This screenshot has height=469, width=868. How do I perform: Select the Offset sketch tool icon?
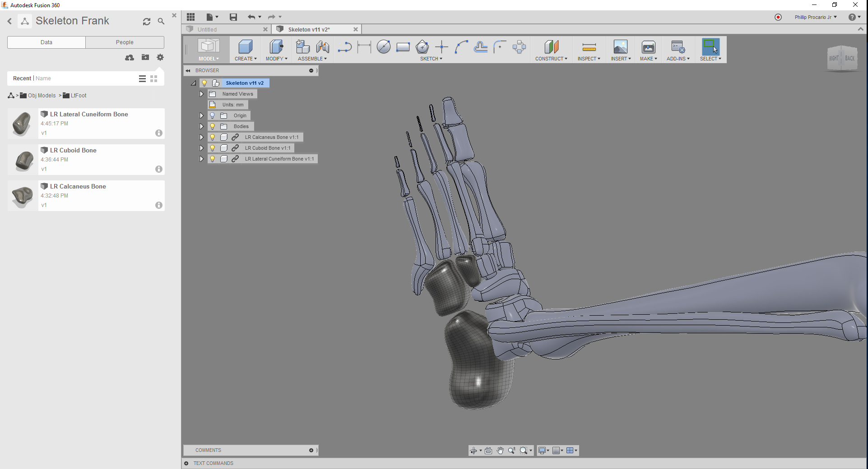point(481,47)
